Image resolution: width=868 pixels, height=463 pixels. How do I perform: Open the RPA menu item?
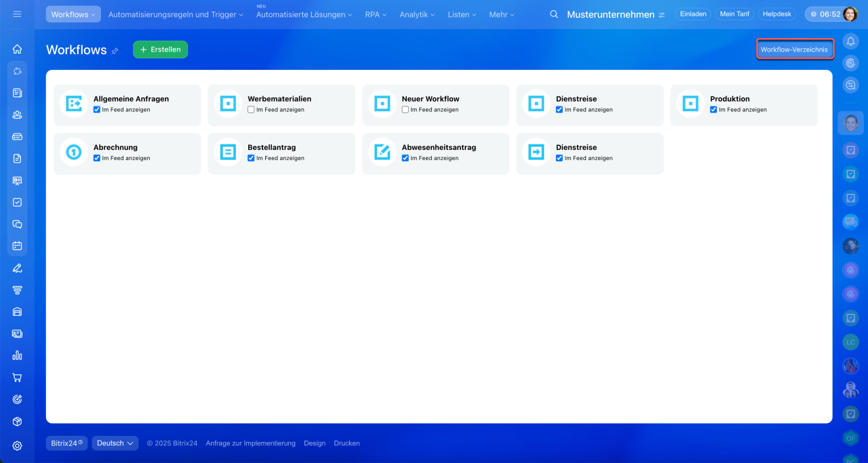point(376,14)
